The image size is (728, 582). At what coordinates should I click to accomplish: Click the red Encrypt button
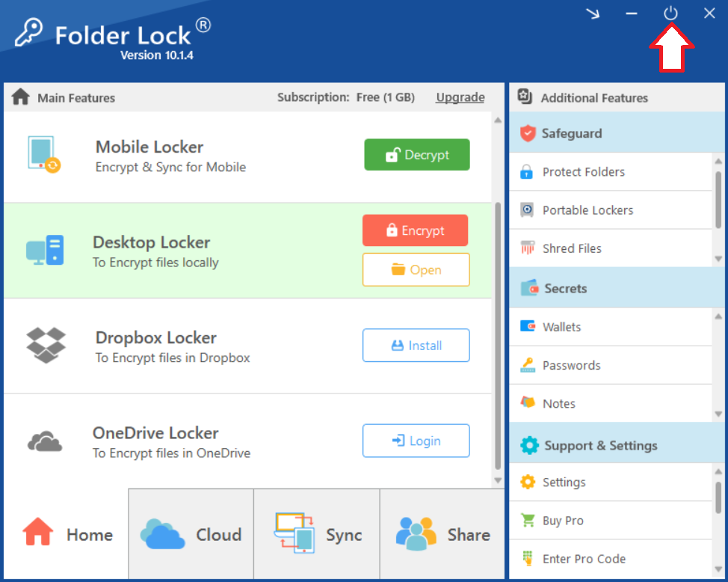pos(415,230)
